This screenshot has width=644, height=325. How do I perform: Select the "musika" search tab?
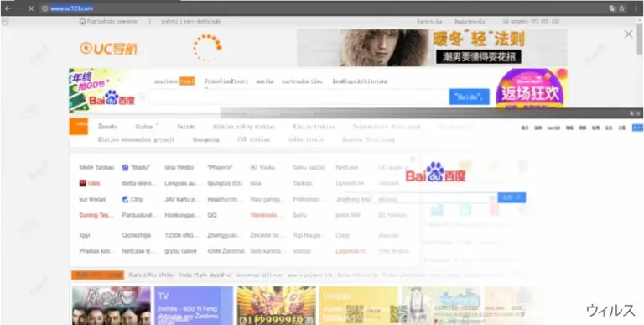[x=264, y=81]
